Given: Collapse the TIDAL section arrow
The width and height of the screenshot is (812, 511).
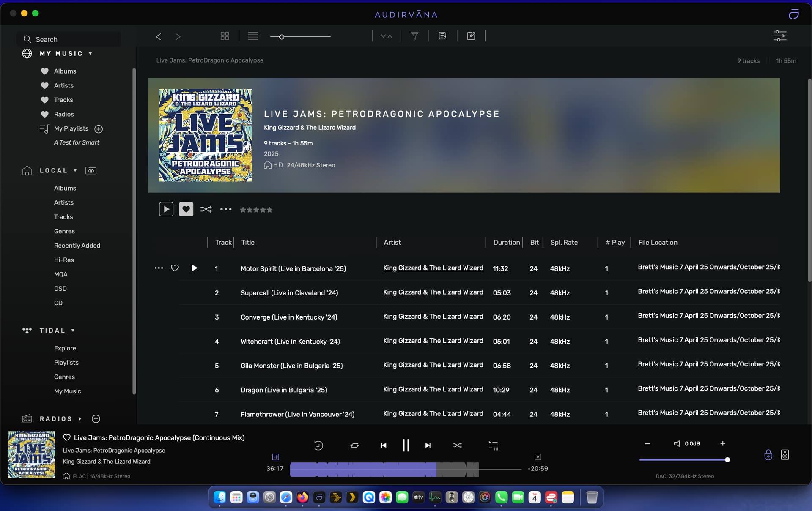Looking at the screenshot, I should pyautogui.click(x=73, y=331).
